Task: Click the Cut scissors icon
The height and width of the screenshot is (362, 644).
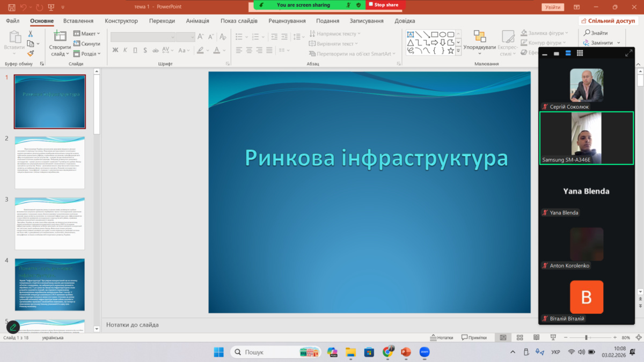Action: coord(31,34)
